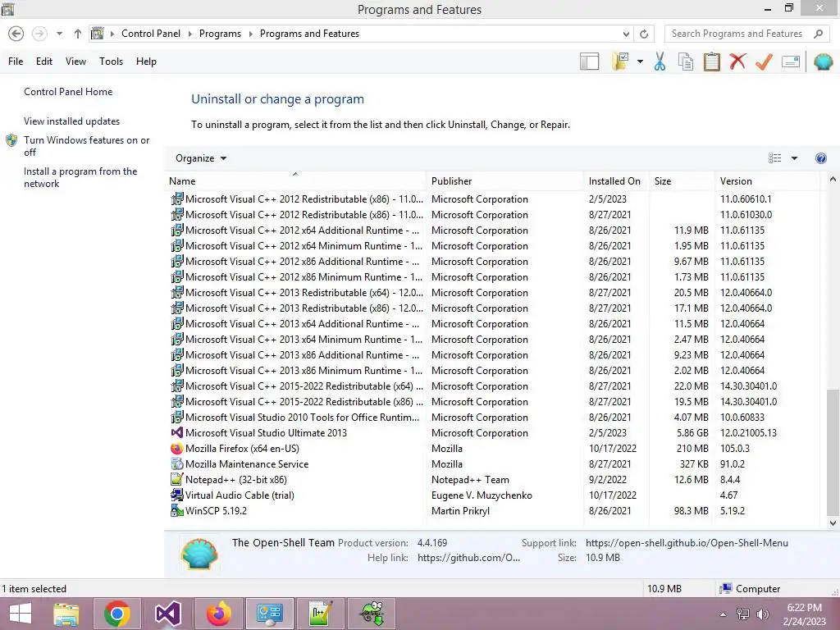Click the blue Help question mark icon
Screen dimensions: 840x630
pyautogui.click(x=820, y=158)
